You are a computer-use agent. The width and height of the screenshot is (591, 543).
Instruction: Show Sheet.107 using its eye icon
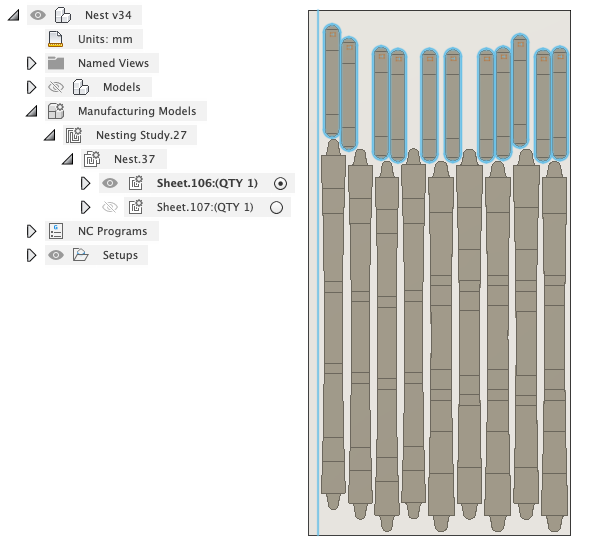click(110, 207)
